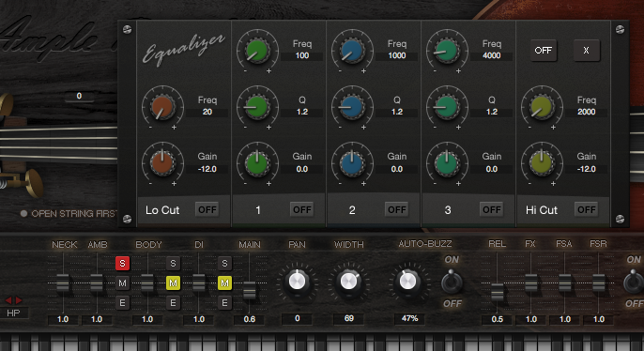Click band 3 teal Q knob
The height and width of the screenshot is (351, 644).
[x=447, y=106]
